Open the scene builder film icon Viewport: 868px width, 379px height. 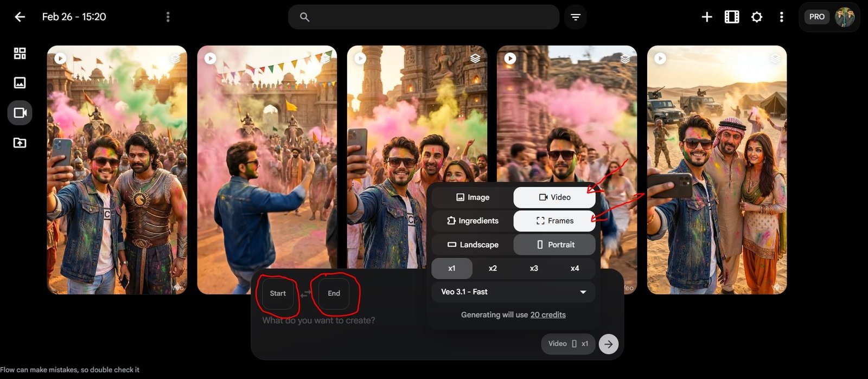[731, 17]
